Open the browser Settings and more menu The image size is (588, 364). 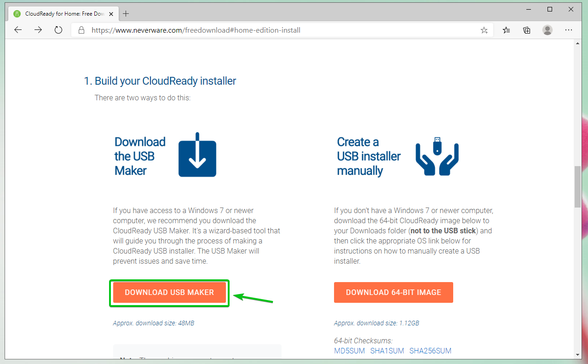coord(569,30)
